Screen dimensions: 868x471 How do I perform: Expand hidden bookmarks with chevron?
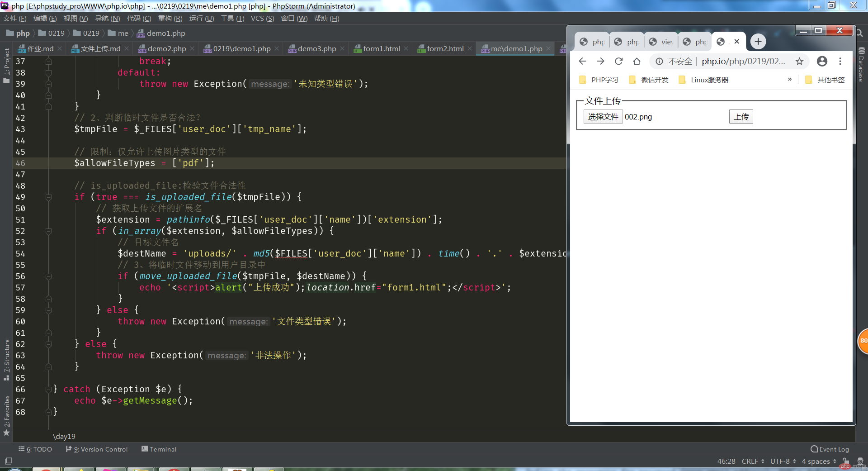point(790,79)
